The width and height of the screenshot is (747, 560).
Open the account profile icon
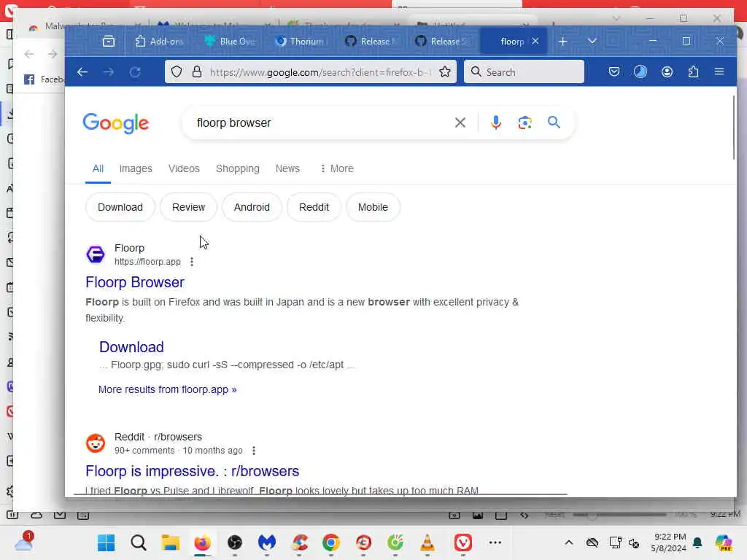point(667,72)
